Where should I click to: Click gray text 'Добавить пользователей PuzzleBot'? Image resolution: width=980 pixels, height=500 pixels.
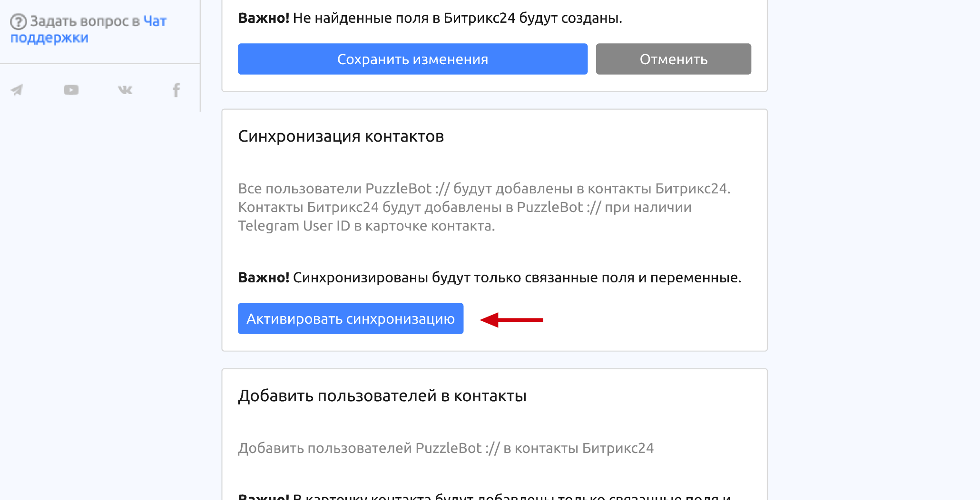point(446,448)
